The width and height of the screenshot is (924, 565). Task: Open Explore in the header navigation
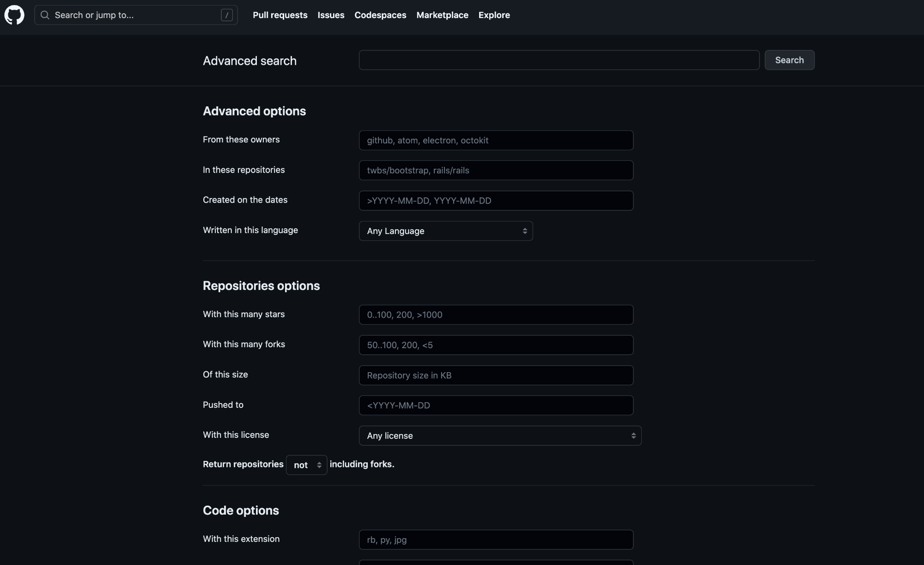[x=494, y=15]
